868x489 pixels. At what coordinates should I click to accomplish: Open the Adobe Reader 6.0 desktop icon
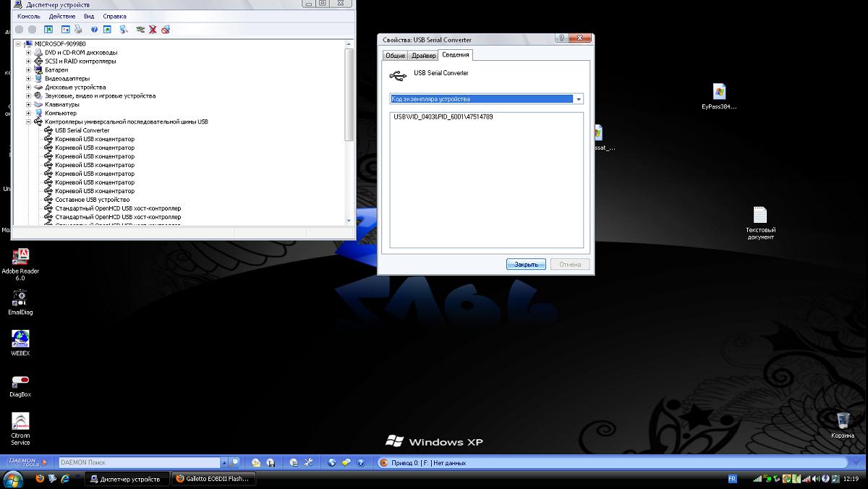click(20, 263)
